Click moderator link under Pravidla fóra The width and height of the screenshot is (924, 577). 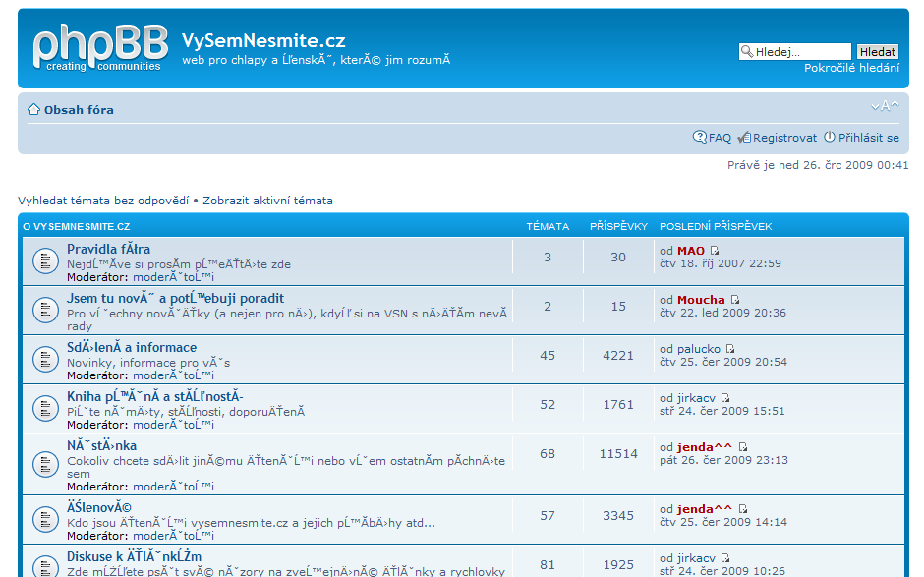tap(173, 277)
